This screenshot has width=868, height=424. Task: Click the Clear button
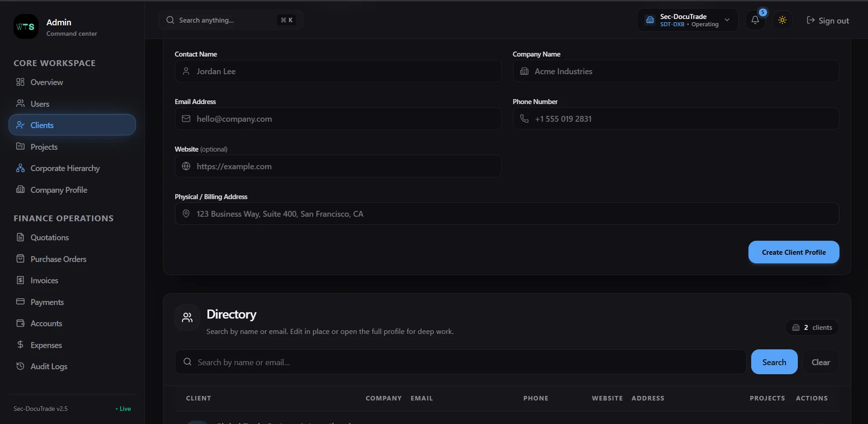click(820, 362)
